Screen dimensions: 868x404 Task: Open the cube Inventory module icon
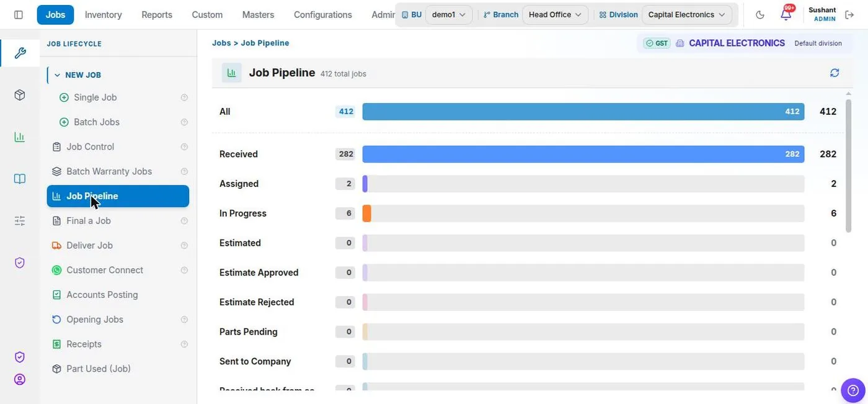[x=20, y=95]
